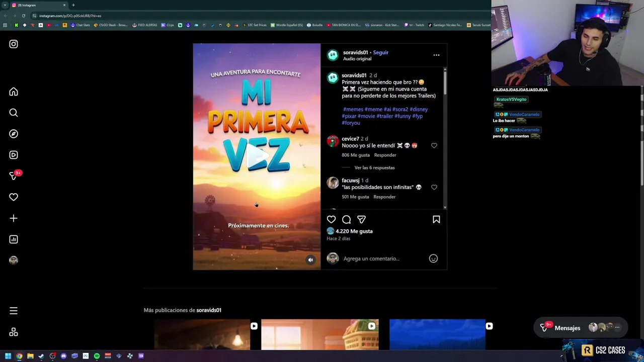Reply to facuwsj's comment
The width and height of the screenshot is (644, 362).
point(384,197)
